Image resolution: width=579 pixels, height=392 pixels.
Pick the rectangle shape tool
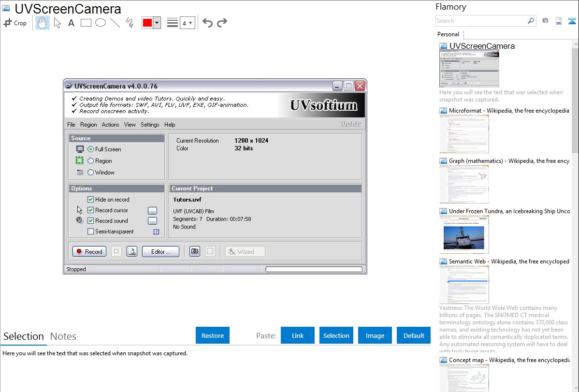click(x=86, y=23)
